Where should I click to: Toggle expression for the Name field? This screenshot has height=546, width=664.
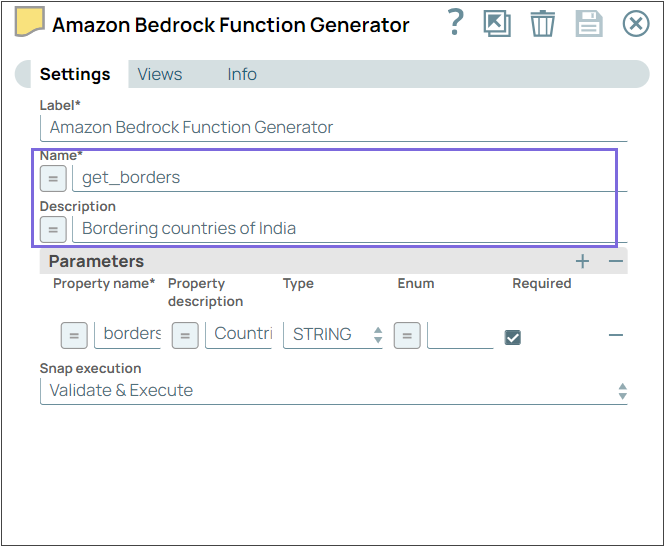[53, 178]
